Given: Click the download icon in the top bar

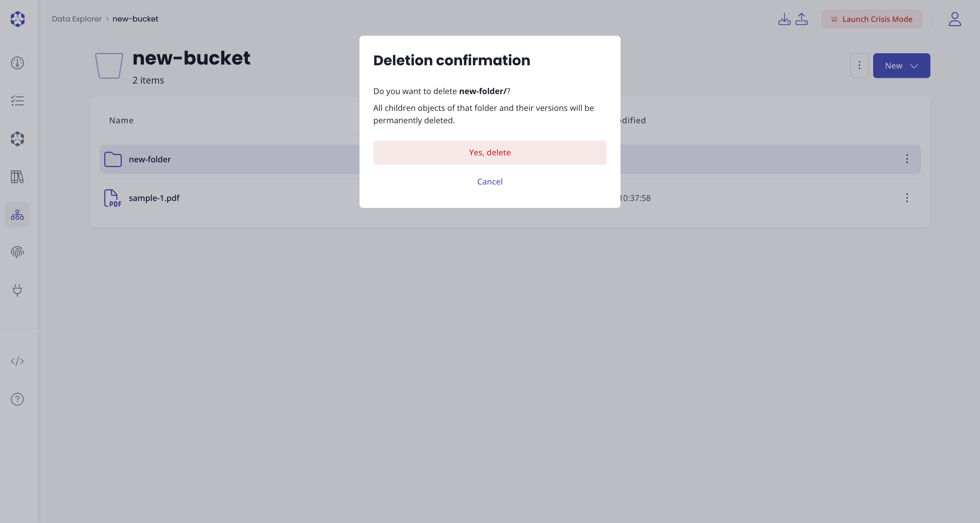Looking at the screenshot, I should pyautogui.click(x=784, y=19).
